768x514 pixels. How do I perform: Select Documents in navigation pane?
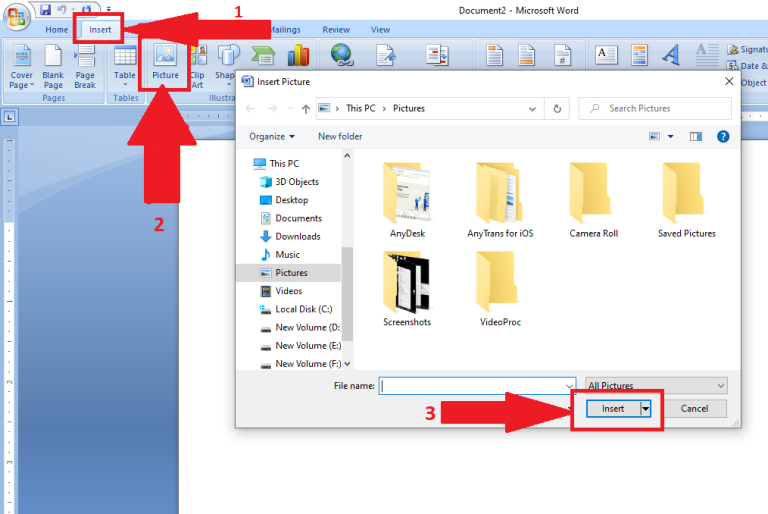point(291,218)
